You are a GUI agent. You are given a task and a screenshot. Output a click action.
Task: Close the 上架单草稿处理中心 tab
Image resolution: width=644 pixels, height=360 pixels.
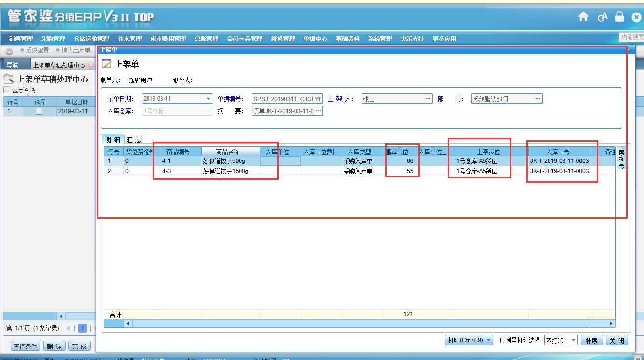click(x=91, y=65)
